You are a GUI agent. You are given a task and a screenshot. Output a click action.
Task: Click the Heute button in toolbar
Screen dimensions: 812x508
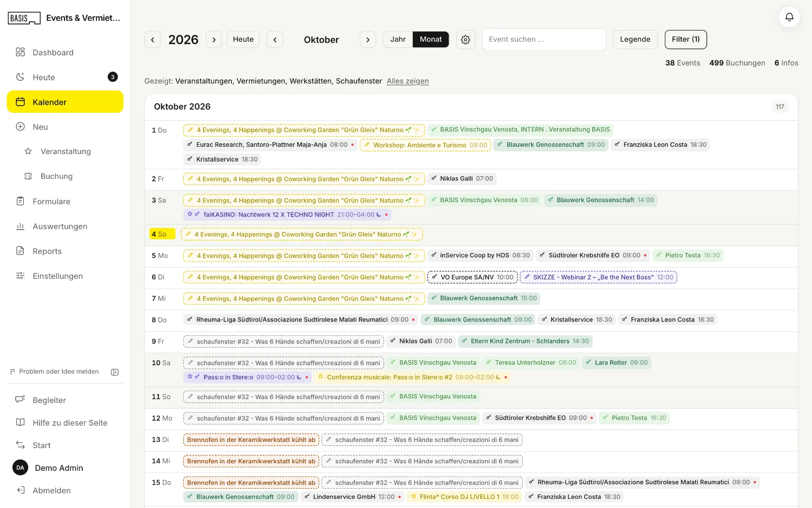point(243,40)
